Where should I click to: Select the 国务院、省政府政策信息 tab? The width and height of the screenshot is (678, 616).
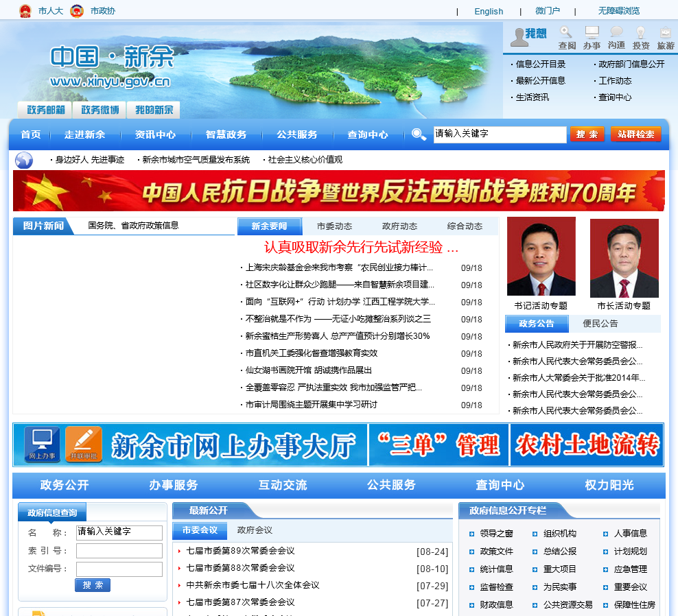(x=133, y=226)
